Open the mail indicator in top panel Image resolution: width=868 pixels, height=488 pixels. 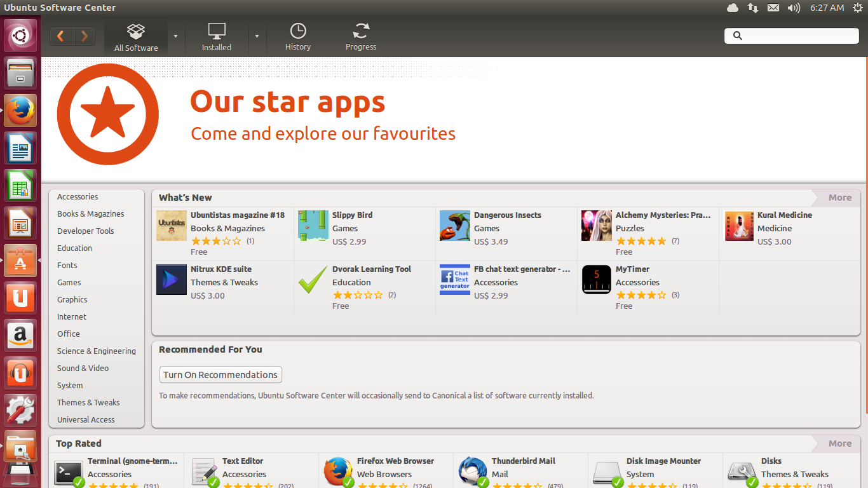[773, 8]
